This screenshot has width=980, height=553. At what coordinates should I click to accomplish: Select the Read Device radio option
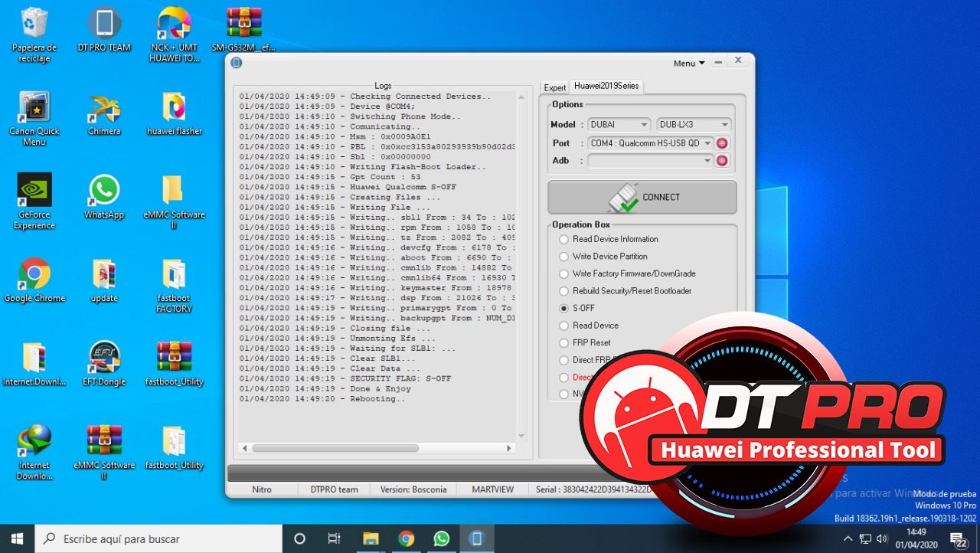(589, 326)
